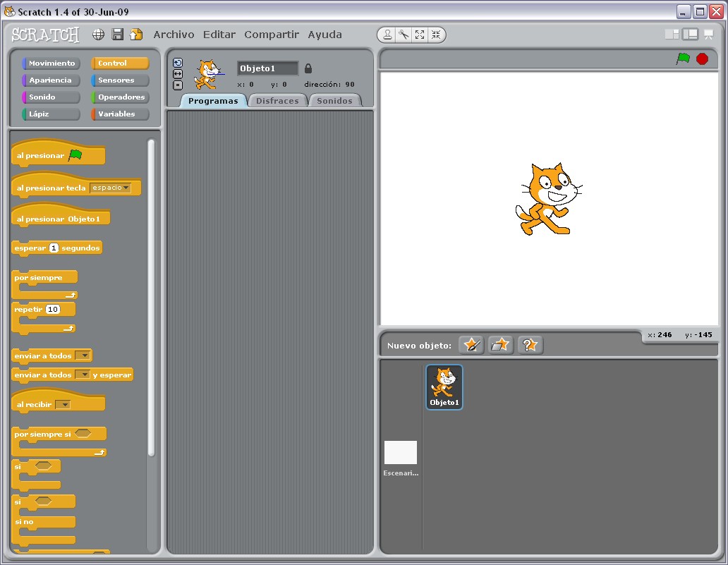Open the Compartir menu
Image resolution: width=728 pixels, height=565 pixels.
coord(272,35)
